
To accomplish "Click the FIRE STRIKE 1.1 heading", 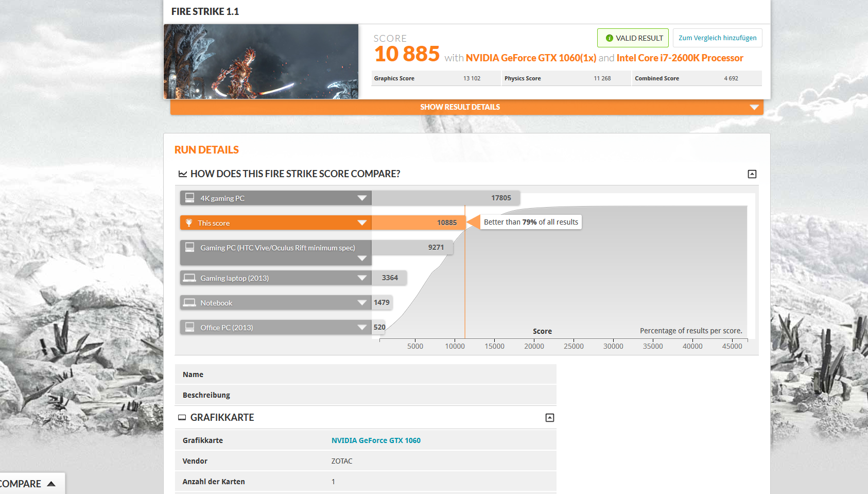I will (205, 11).
